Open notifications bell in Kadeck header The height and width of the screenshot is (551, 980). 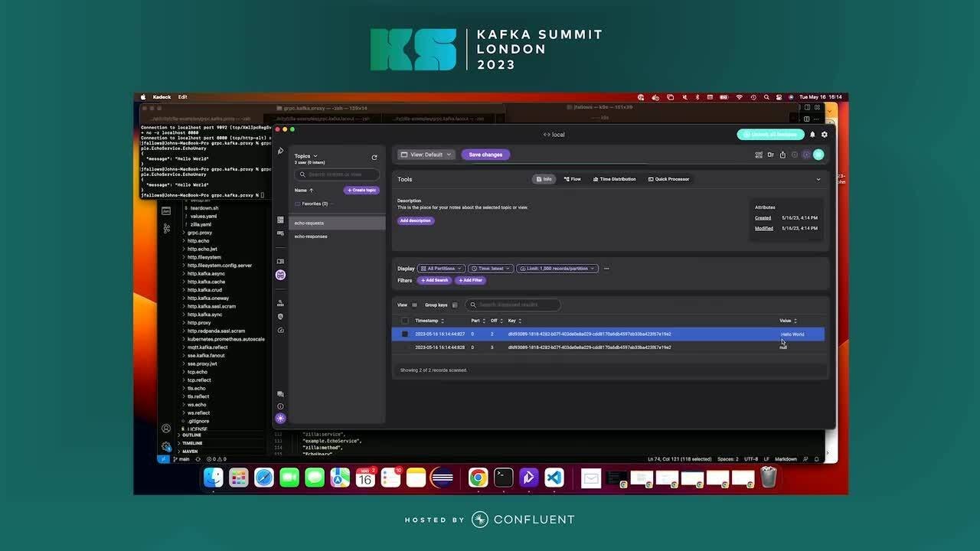click(812, 135)
